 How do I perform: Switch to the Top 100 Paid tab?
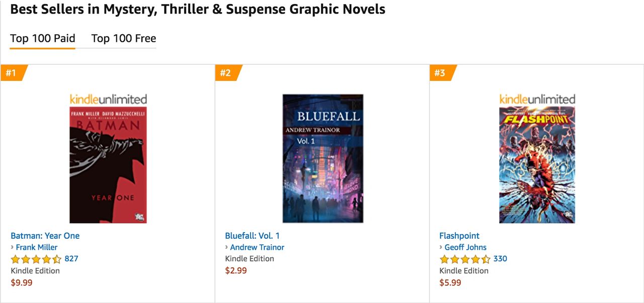(x=43, y=39)
